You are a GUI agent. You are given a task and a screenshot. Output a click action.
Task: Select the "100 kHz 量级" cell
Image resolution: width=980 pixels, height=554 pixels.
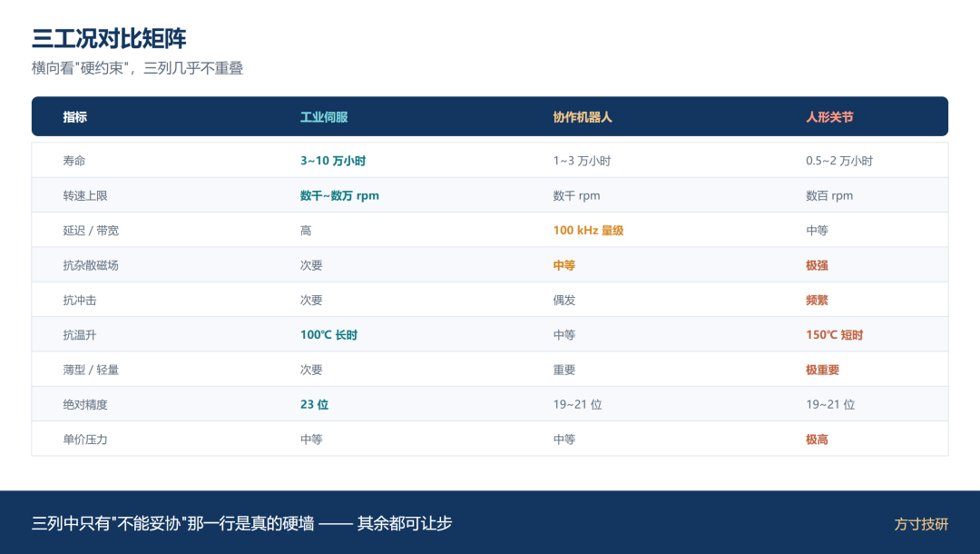pos(589,231)
